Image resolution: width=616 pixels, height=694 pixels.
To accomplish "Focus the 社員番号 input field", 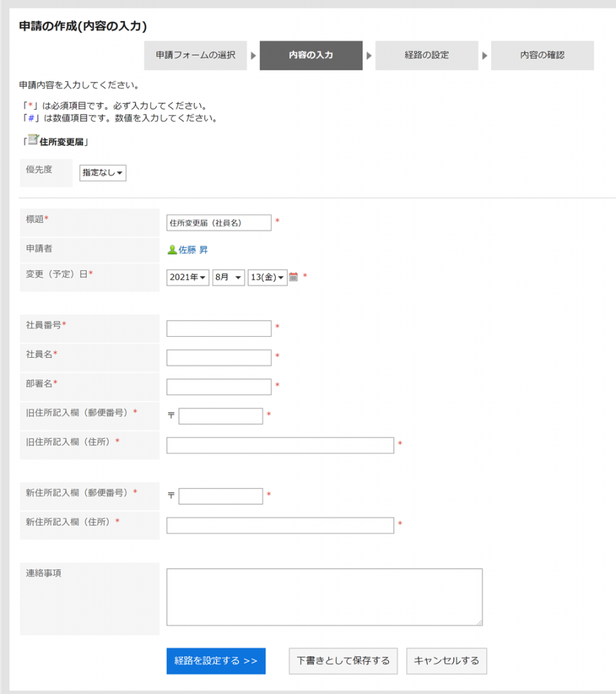I will [219, 329].
